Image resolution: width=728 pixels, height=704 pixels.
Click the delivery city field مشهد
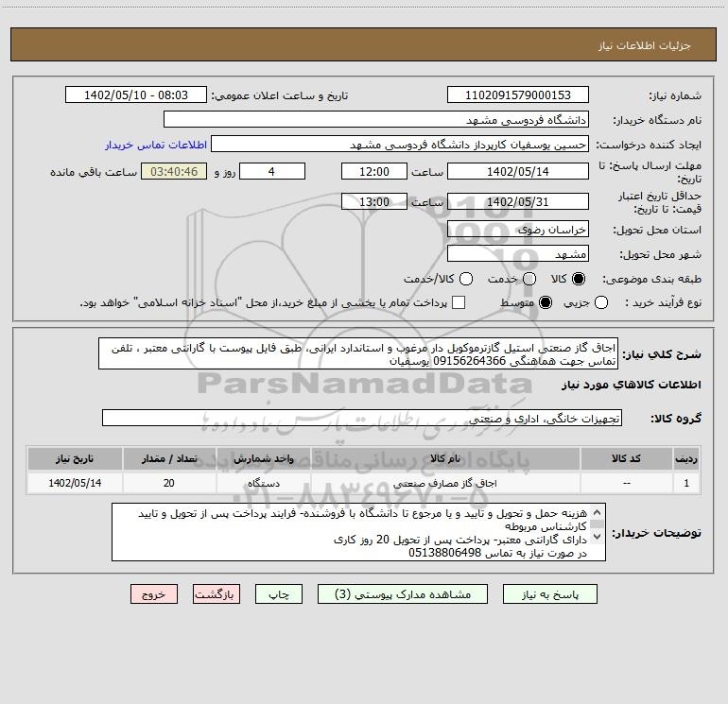point(518,254)
